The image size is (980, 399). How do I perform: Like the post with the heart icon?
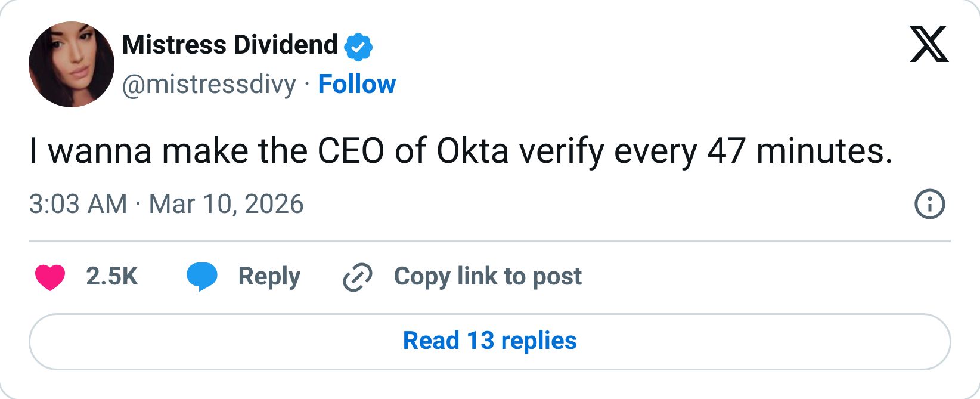click(50, 277)
